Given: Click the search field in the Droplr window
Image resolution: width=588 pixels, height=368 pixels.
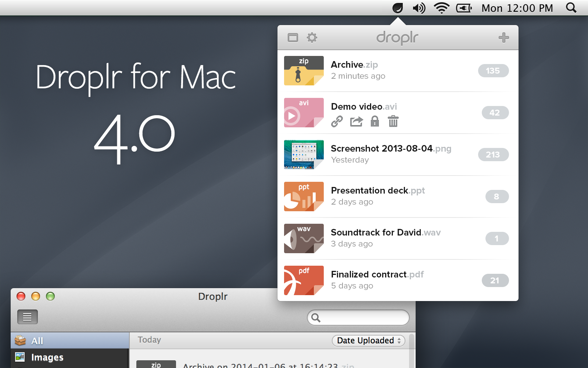Looking at the screenshot, I should tap(358, 318).
